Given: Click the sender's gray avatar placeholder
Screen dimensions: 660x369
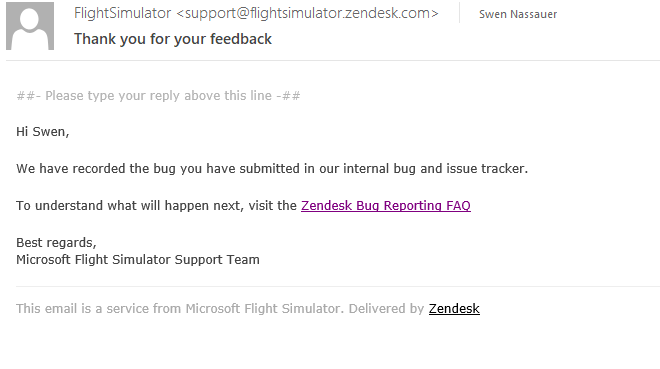Looking at the screenshot, I should click(30, 26).
